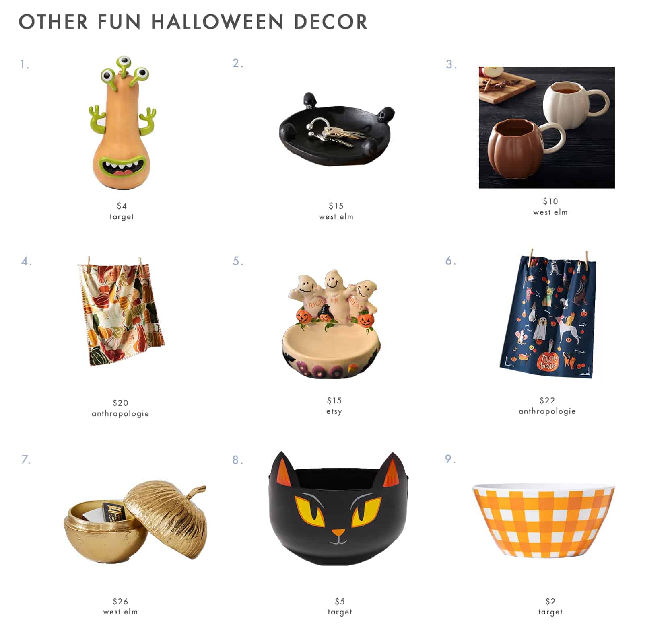The height and width of the screenshot is (635, 672).
Task: Open west elm link under skull tray
Action: [336, 217]
